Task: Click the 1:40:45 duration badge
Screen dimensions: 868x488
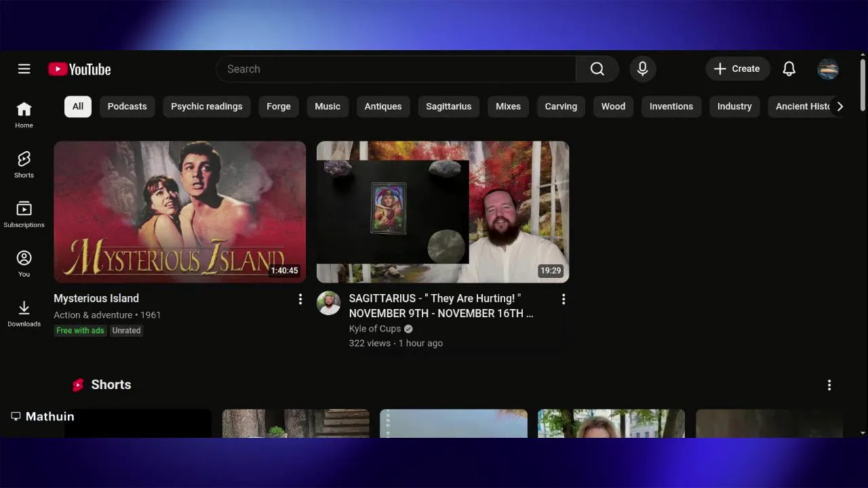Action: pyautogui.click(x=284, y=270)
